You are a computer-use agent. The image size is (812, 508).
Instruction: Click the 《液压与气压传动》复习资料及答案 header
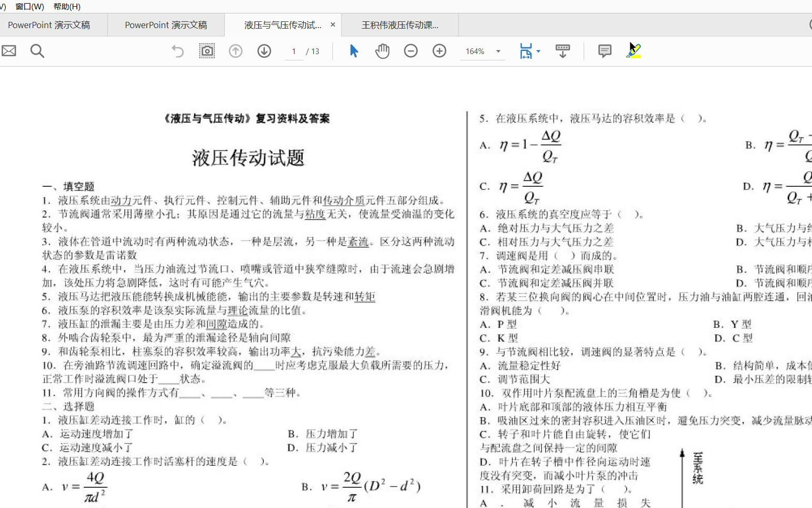[247, 119]
